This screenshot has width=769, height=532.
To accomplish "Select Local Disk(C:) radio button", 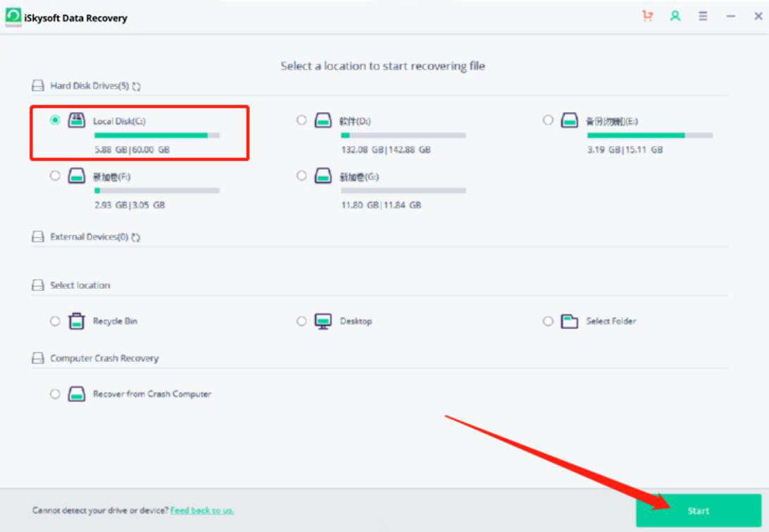I will click(55, 120).
